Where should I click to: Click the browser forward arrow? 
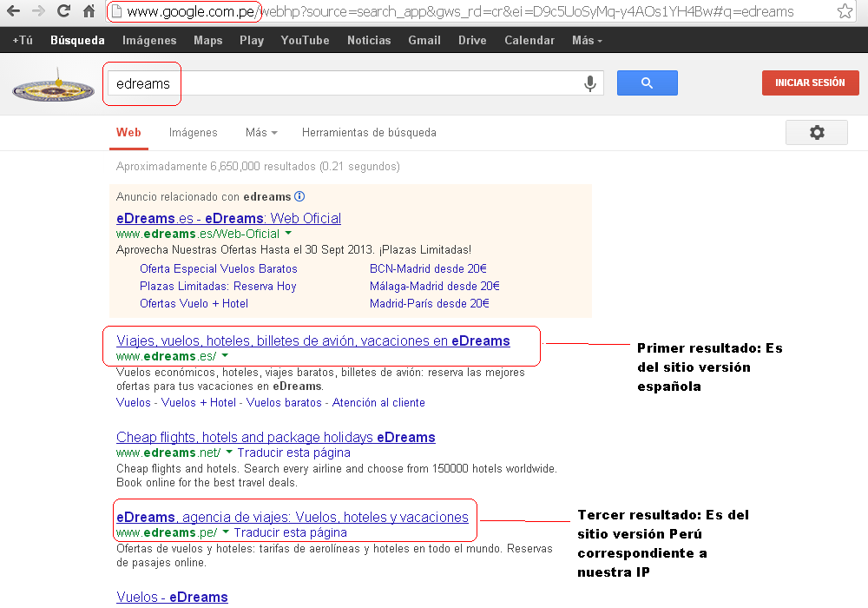[38, 11]
